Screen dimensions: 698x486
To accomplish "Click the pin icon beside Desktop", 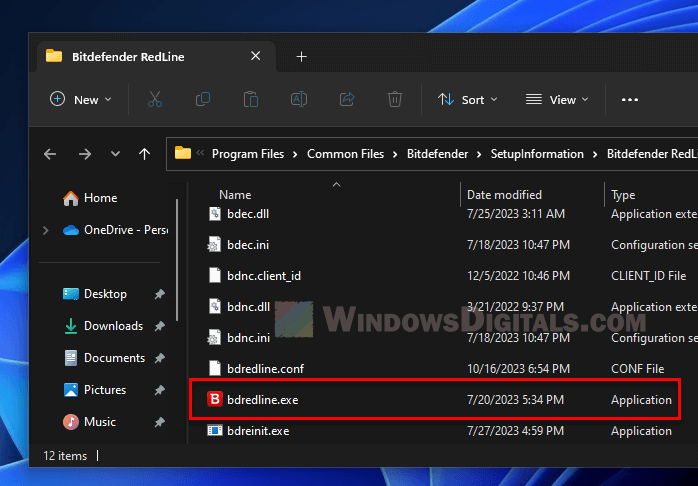I will 159,294.
